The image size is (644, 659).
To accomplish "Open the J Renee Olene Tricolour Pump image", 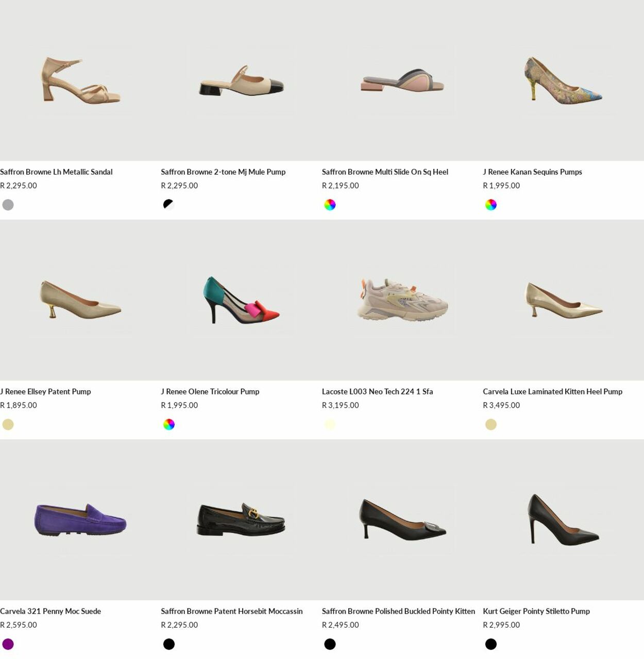I will click(x=241, y=300).
